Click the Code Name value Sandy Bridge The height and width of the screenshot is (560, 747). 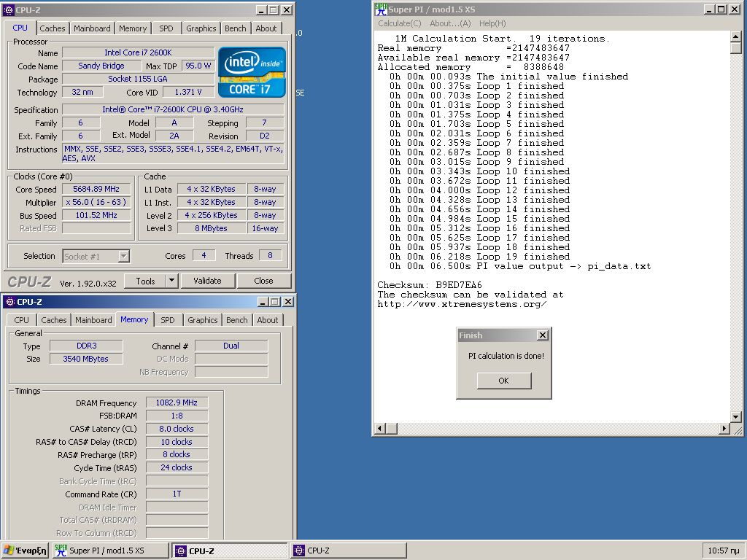[101, 66]
